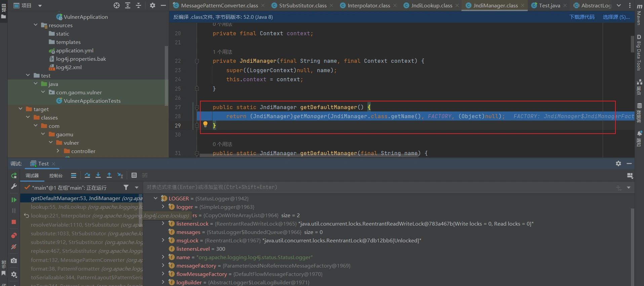644x286 pixels.
Task: Toggle fold marker at line 27
Action: pos(197,107)
